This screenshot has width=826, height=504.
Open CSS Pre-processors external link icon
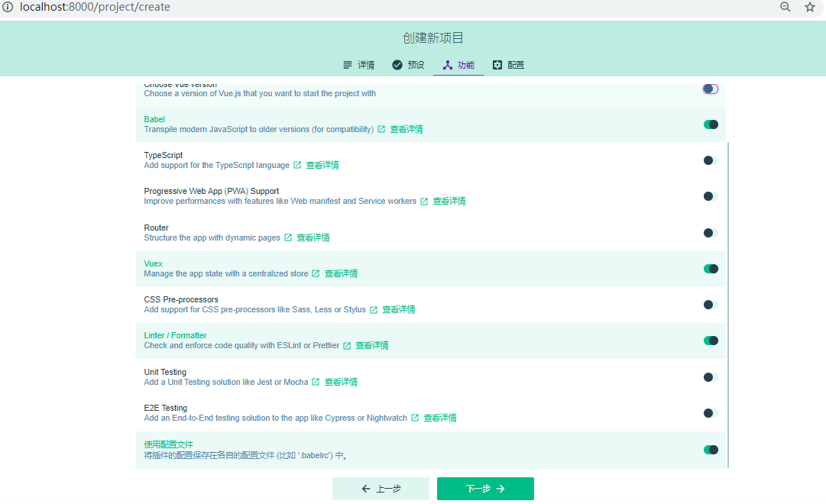point(374,310)
